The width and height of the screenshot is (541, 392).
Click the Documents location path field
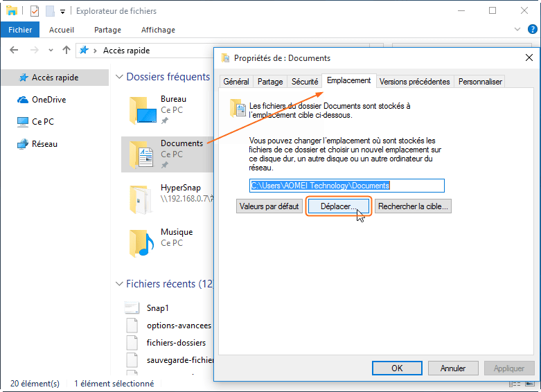(x=347, y=186)
